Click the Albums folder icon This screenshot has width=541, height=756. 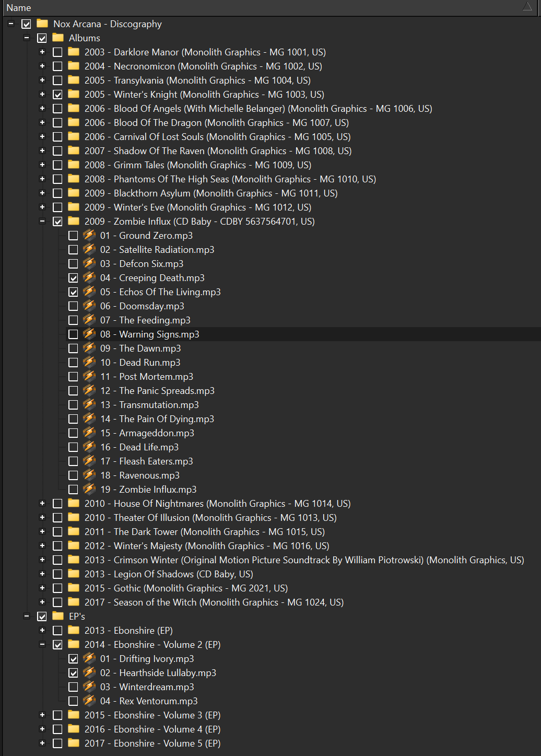58,38
